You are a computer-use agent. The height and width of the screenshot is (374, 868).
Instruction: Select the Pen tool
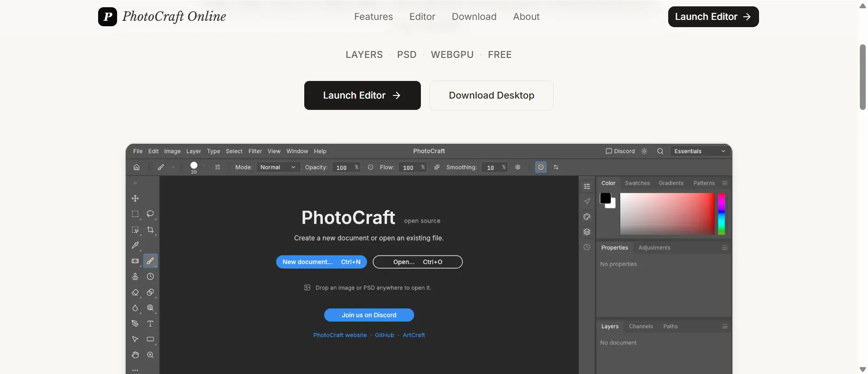(x=135, y=324)
